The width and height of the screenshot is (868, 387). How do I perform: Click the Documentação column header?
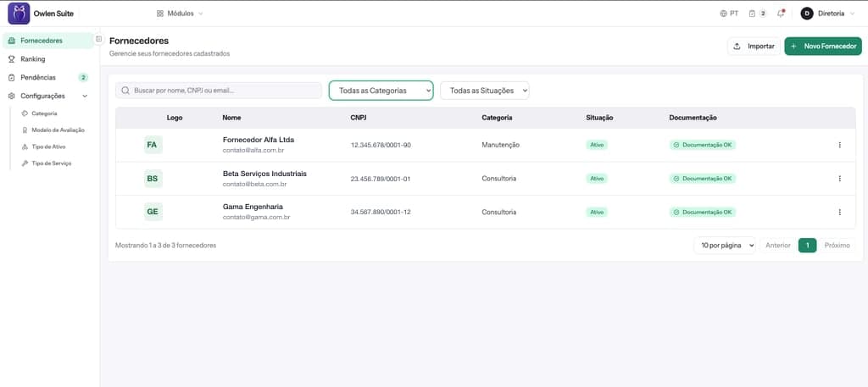(x=693, y=118)
